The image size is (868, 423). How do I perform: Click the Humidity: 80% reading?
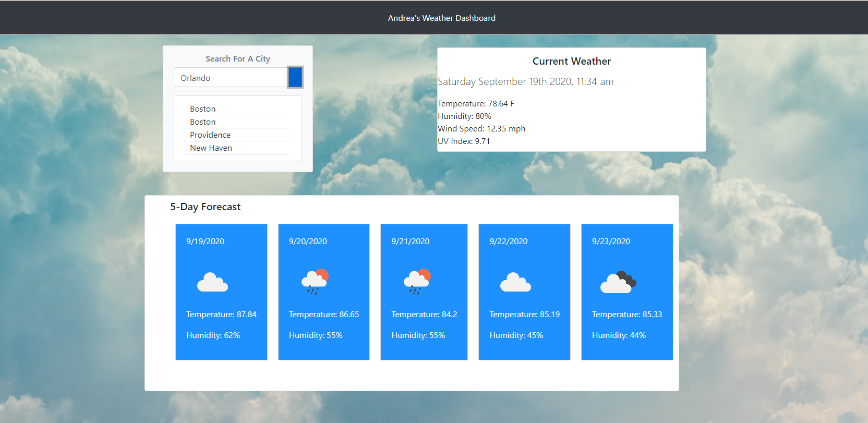coord(464,116)
